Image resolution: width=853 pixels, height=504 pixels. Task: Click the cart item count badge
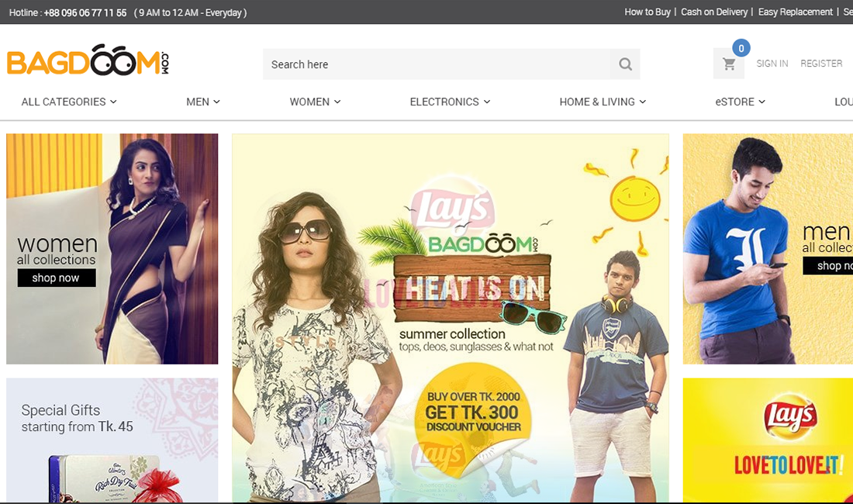click(x=741, y=48)
